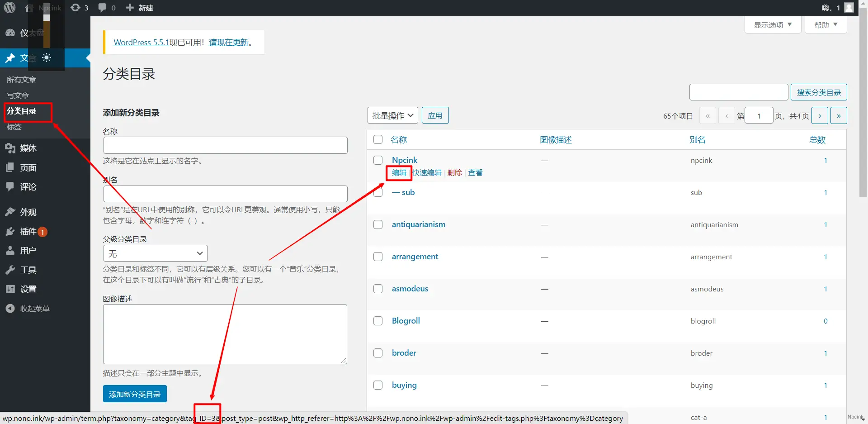Screen dimensions: 868x424
Task: Sort by the Name (名称) column header
Action: click(x=399, y=139)
